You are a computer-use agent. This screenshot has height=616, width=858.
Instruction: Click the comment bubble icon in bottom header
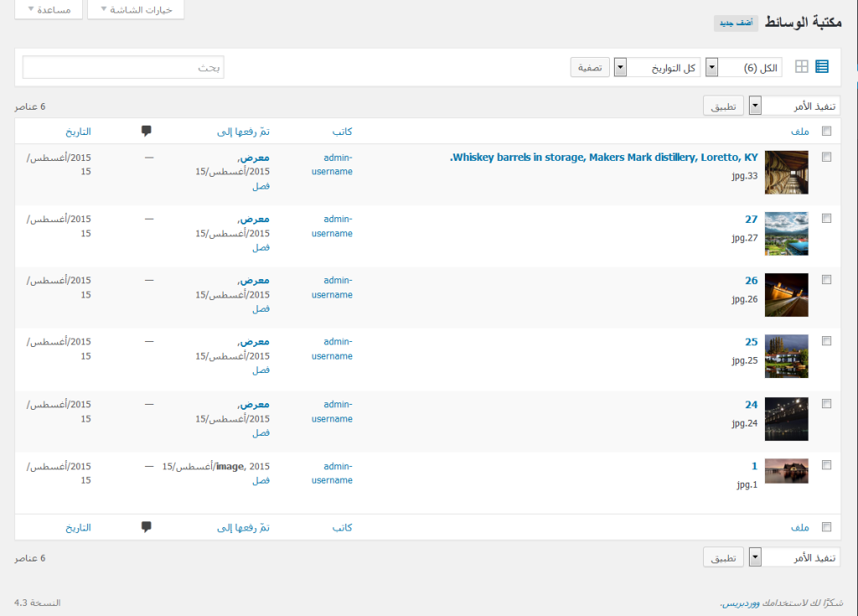(x=147, y=527)
